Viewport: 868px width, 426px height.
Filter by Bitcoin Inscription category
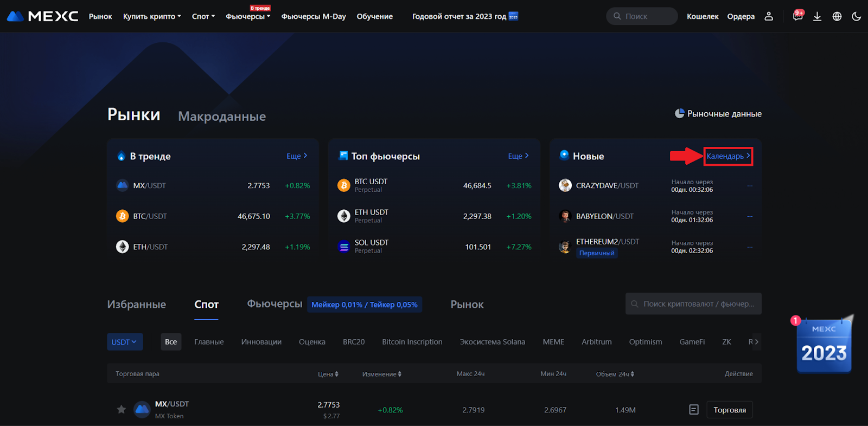tap(412, 341)
